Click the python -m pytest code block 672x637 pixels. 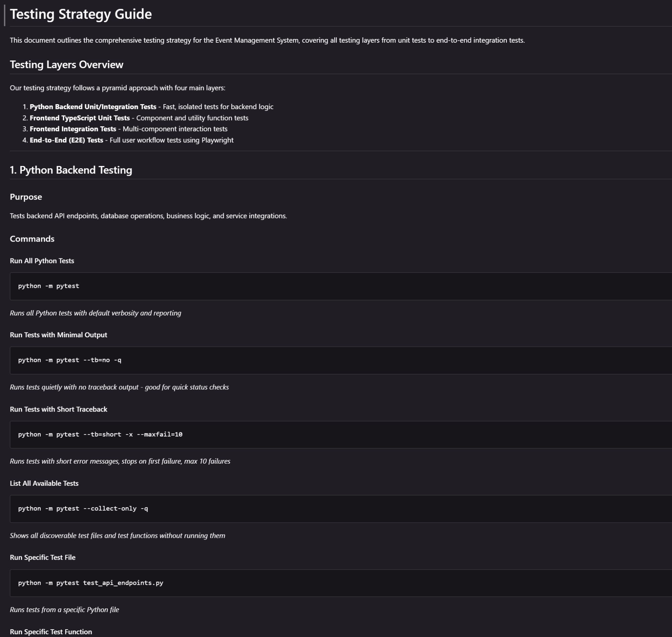click(x=341, y=286)
